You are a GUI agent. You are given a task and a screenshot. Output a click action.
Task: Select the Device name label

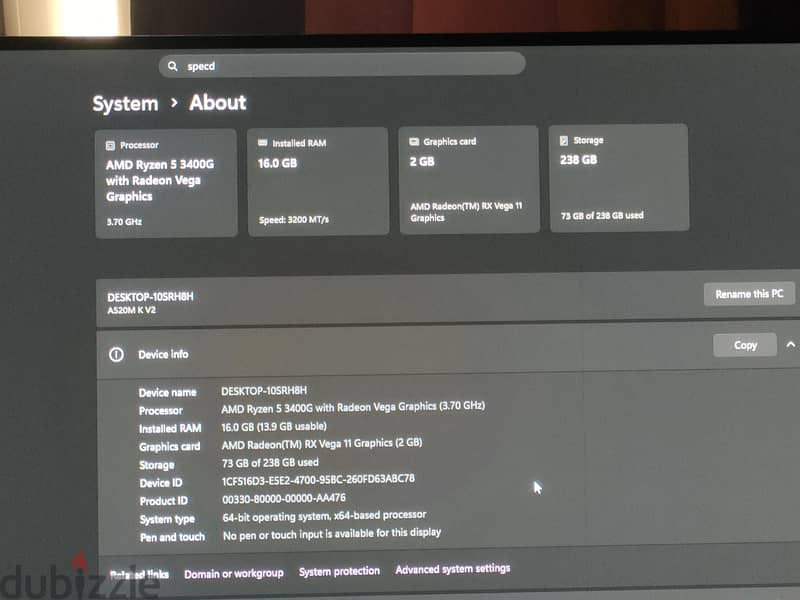[x=167, y=393]
